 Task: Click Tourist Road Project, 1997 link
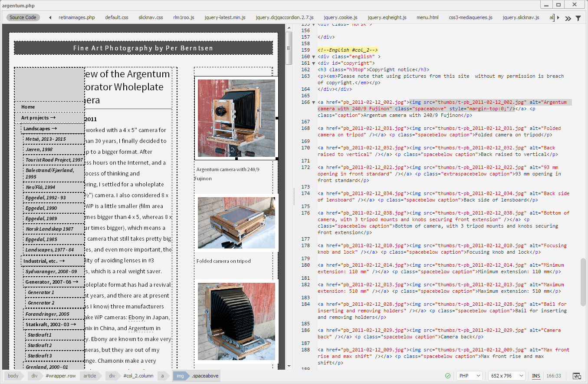click(x=54, y=160)
